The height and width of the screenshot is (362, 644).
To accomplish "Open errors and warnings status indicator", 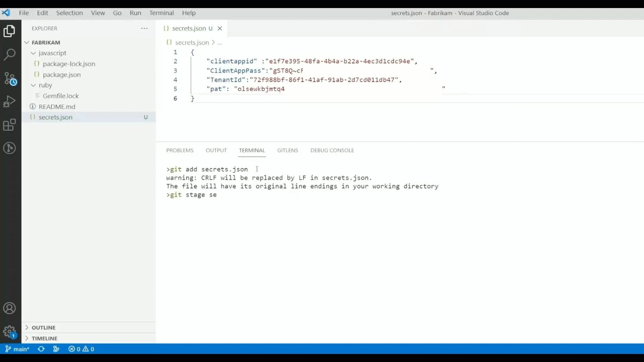I will [81, 349].
